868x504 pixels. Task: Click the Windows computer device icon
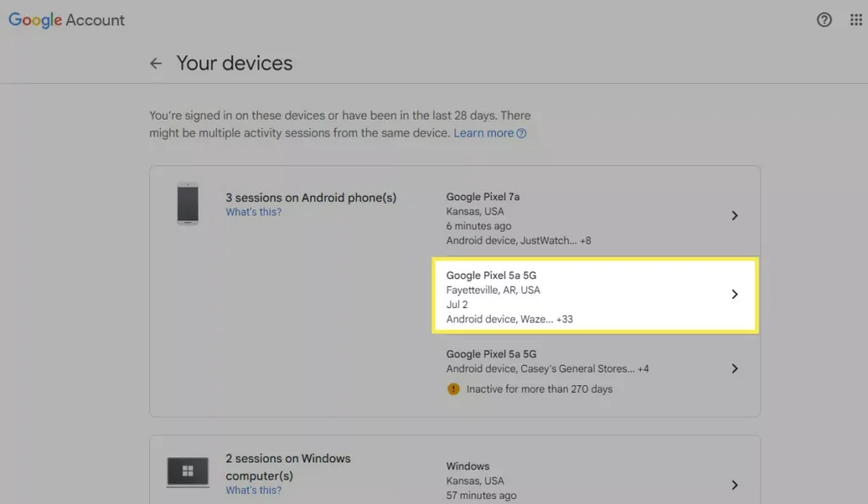[x=187, y=471]
